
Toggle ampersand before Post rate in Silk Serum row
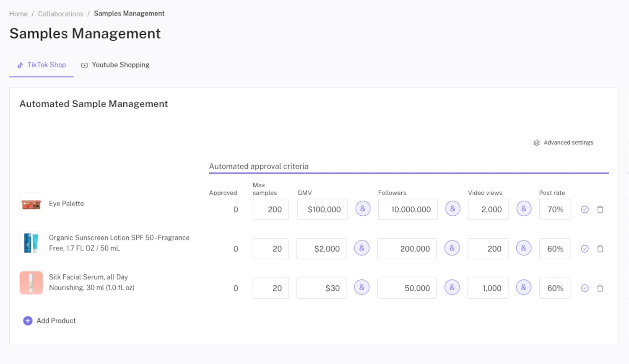[523, 287]
